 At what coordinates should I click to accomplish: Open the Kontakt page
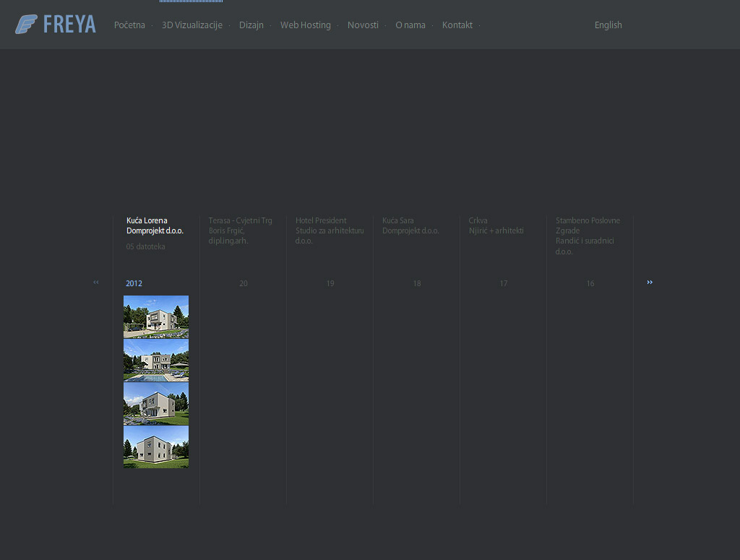pos(457,25)
